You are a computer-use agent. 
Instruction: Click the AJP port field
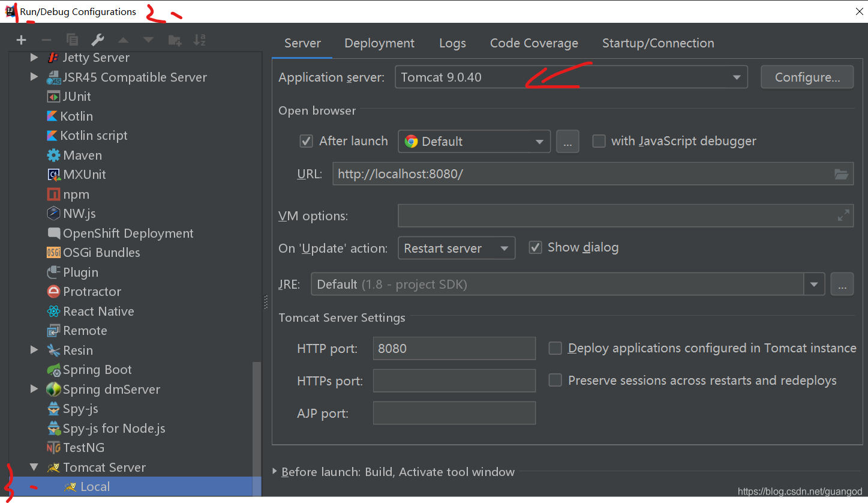454,413
